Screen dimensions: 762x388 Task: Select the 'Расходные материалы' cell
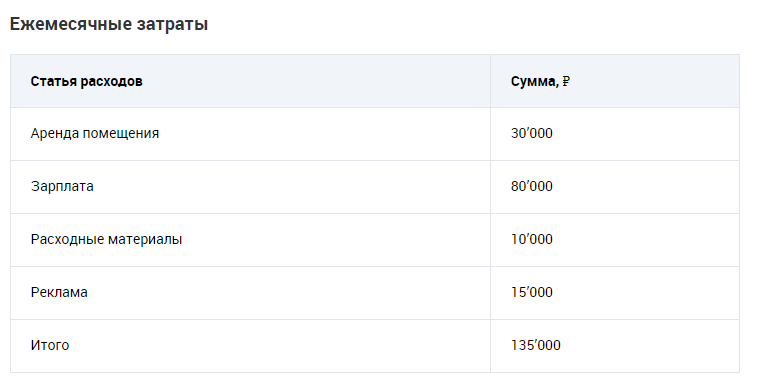tap(106, 239)
